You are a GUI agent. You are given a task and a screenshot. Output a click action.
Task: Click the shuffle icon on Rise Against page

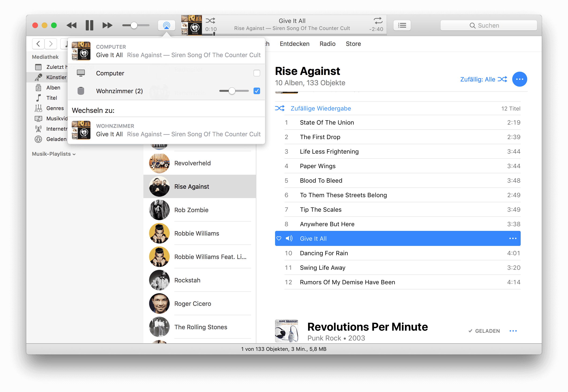[x=502, y=79]
